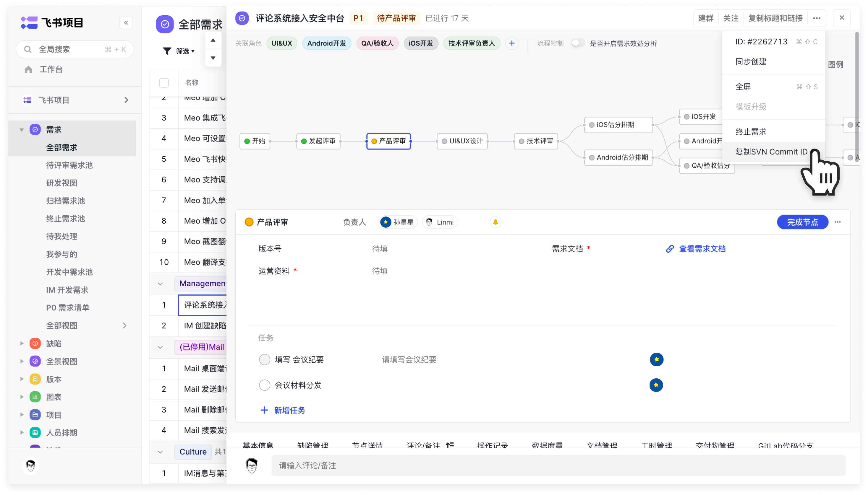Add a related role with plus icon
The width and height of the screenshot is (868, 495).
512,43
